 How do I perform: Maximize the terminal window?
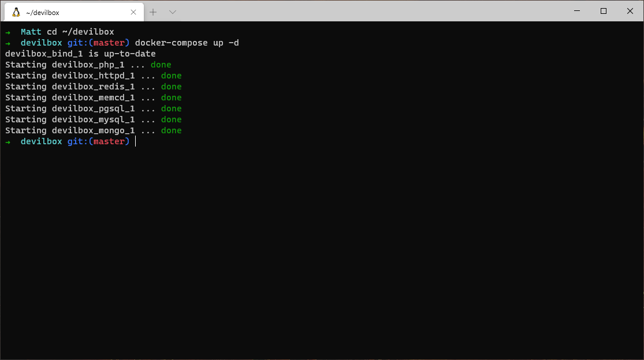604,11
